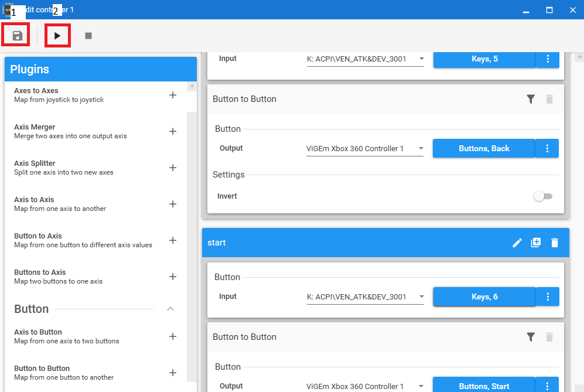Add the Button to Axis plugin

point(172,240)
